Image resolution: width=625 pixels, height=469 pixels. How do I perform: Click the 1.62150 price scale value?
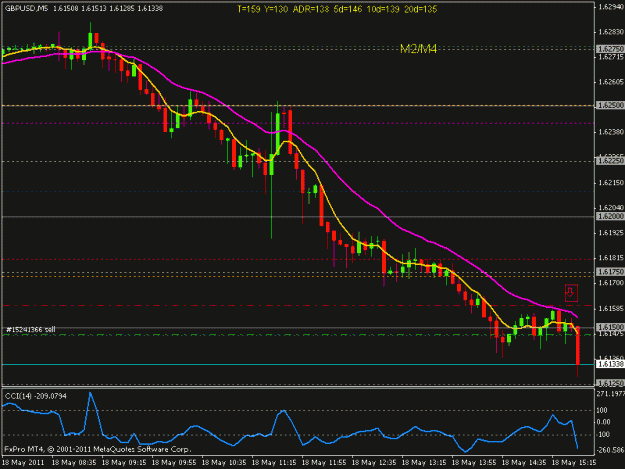pyautogui.click(x=611, y=182)
